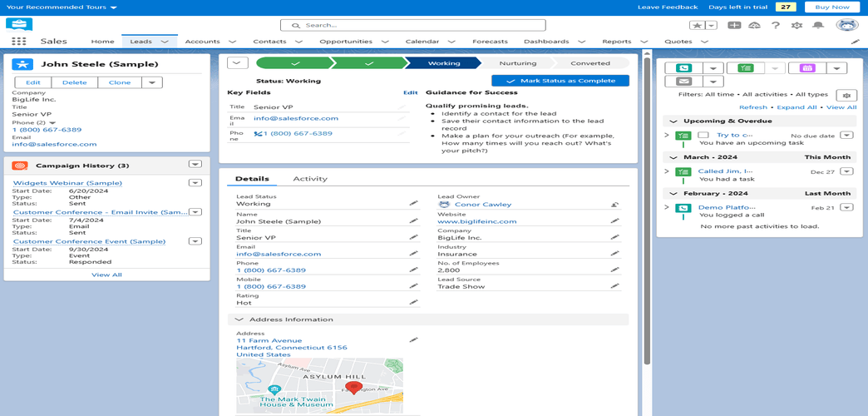Click the page vertical scrollbar

coord(646,210)
